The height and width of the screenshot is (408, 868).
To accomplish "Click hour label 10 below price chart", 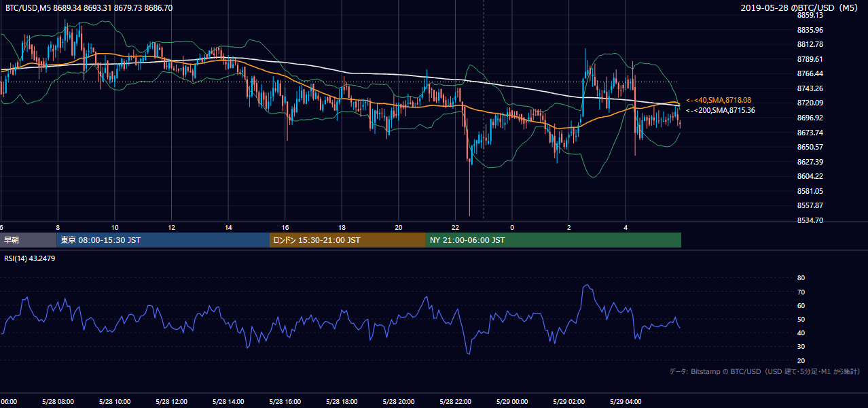I will pyautogui.click(x=115, y=227).
